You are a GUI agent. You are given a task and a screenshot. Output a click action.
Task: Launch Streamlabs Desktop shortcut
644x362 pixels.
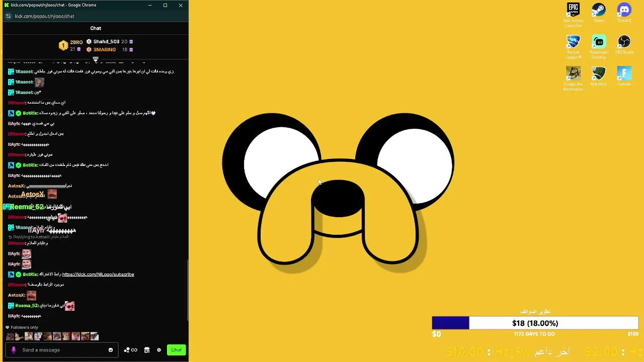point(599,47)
